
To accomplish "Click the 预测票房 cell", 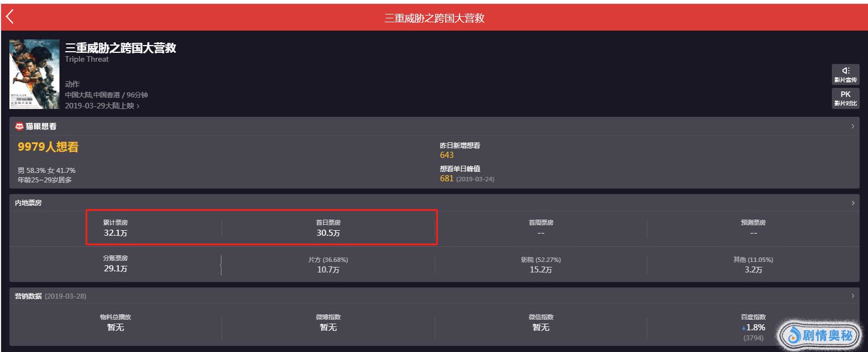I will click(753, 228).
